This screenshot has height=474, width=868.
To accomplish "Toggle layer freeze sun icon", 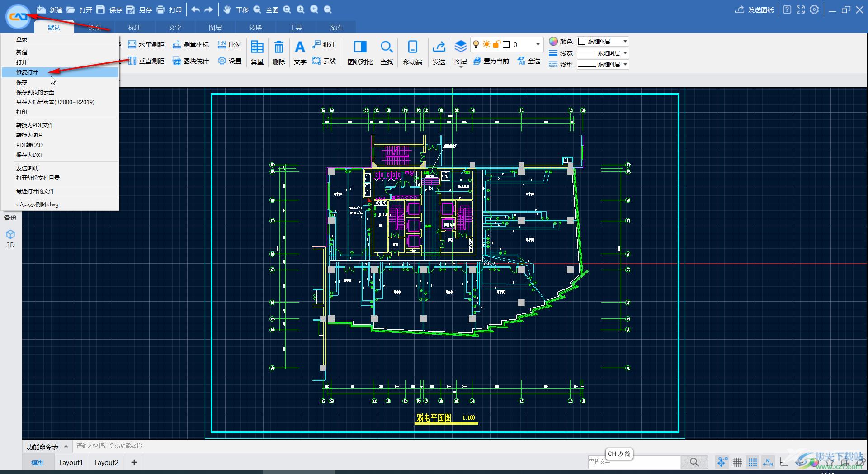I will coord(486,44).
